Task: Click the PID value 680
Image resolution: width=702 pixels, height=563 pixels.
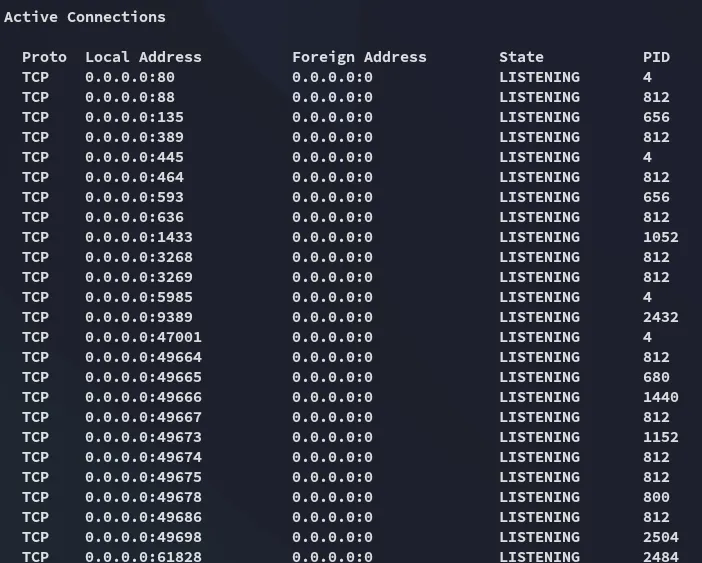Action: [656, 377]
